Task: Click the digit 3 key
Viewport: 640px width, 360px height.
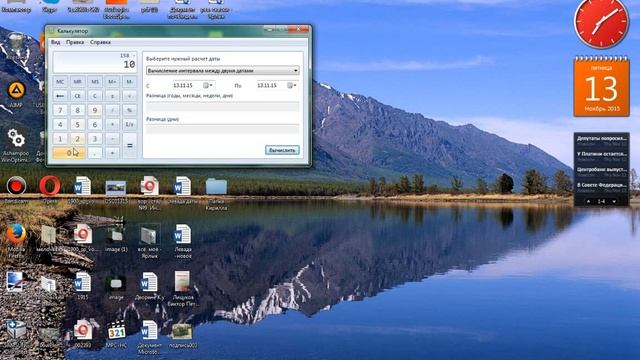Action: (x=95, y=139)
